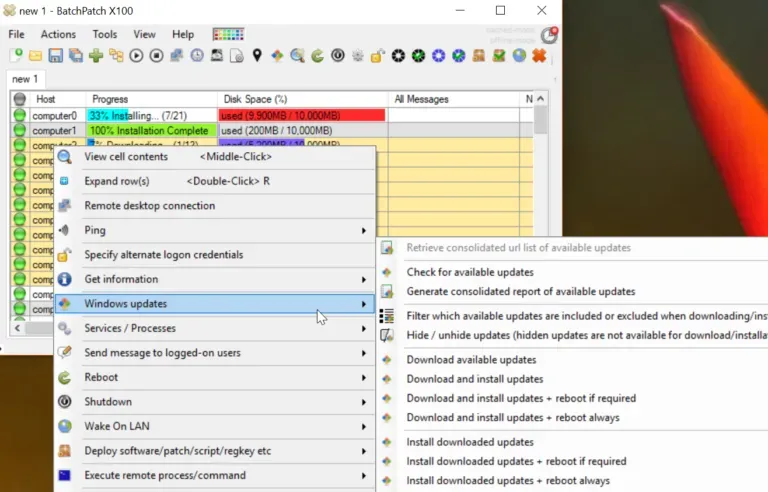Viewport: 768px width, 492px height.
Task: Click the clock icon with red badge
Action: click(549, 35)
